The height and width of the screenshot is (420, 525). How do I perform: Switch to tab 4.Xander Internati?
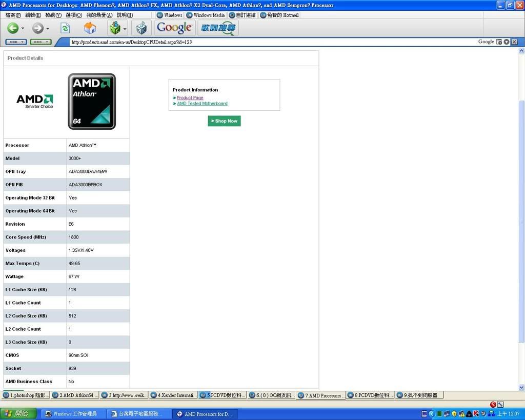pos(173,395)
